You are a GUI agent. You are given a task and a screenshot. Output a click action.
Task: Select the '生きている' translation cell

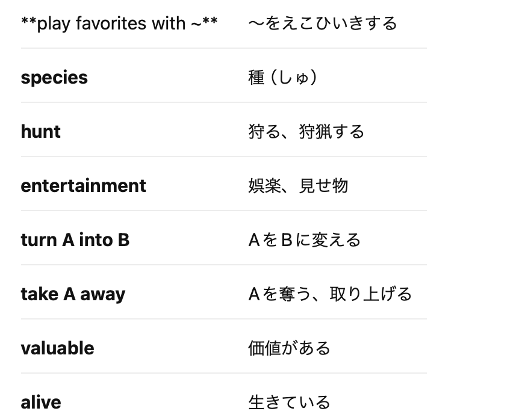pyautogui.click(x=289, y=403)
